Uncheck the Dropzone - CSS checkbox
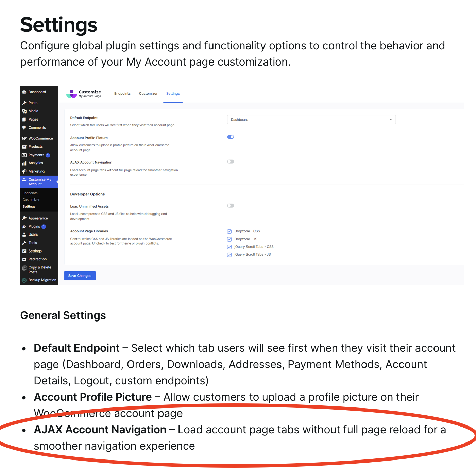This screenshot has height=469, width=476. click(x=230, y=231)
